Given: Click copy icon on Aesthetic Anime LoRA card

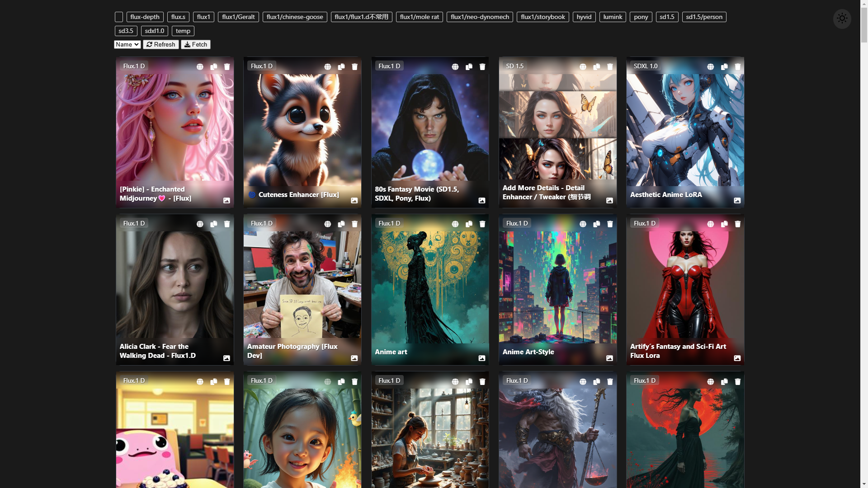Looking at the screenshot, I should coord(724,67).
